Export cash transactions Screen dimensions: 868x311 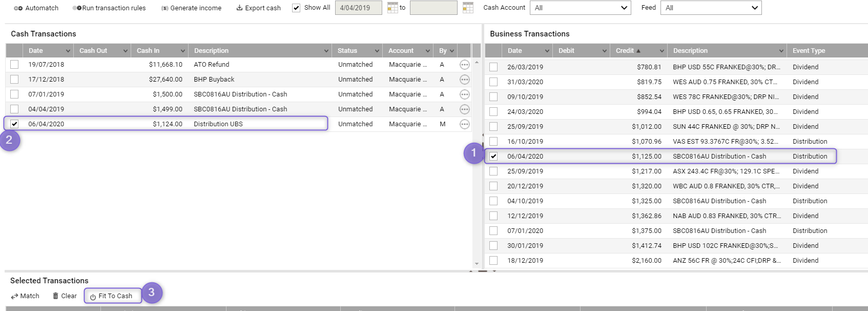[x=258, y=8]
